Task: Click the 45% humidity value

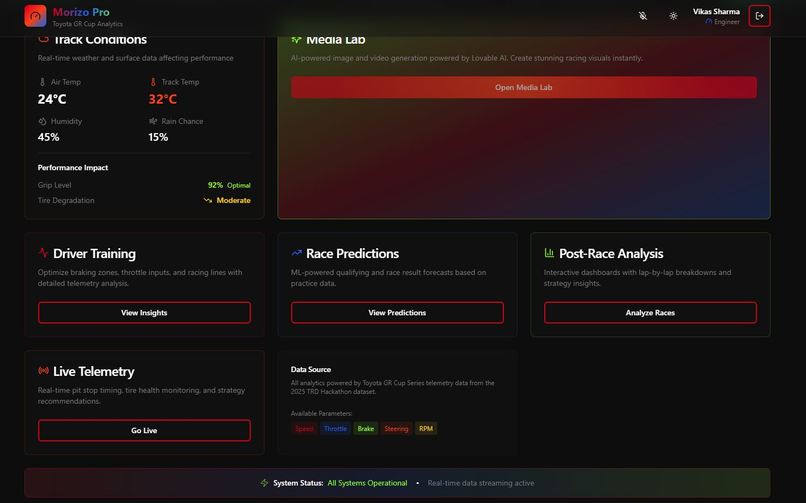Action: pyautogui.click(x=48, y=137)
